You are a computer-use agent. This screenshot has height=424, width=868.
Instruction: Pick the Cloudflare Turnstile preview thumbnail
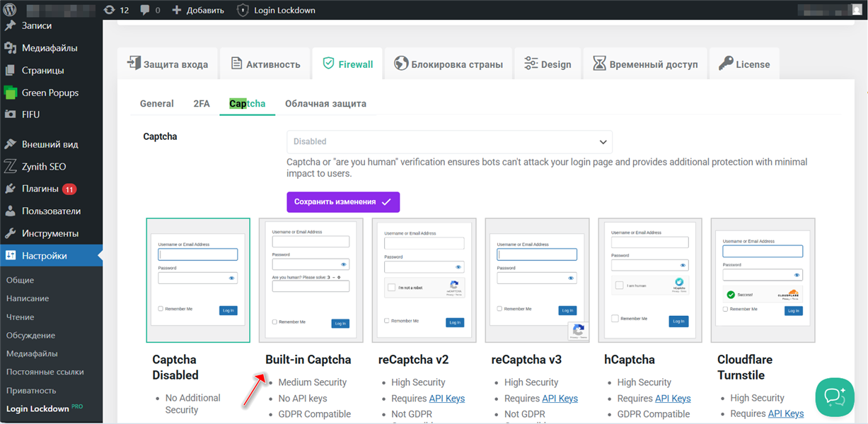point(763,281)
